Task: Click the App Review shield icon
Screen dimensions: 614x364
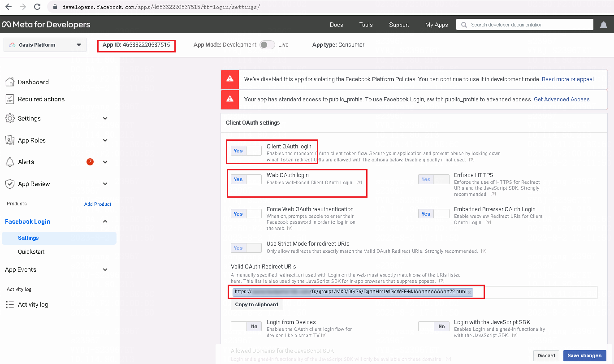Action: click(9, 184)
